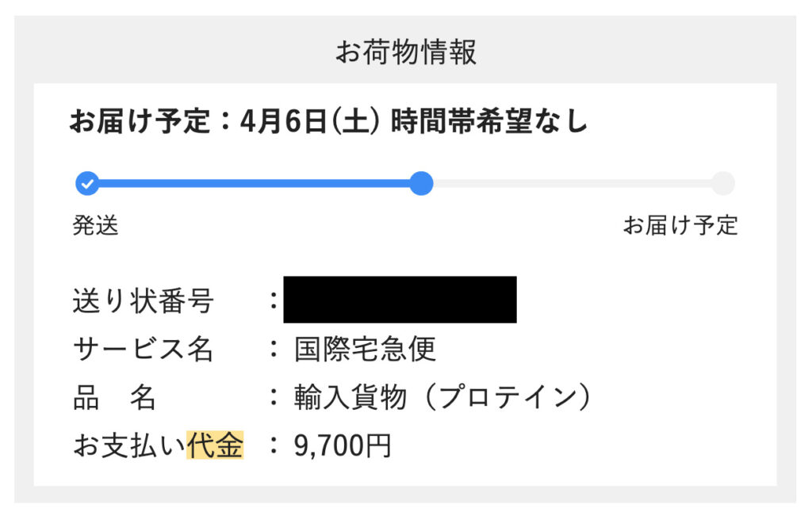The height and width of the screenshot is (516, 812).
Task: Click the 国際宅急便 service name
Action: [x=365, y=349]
